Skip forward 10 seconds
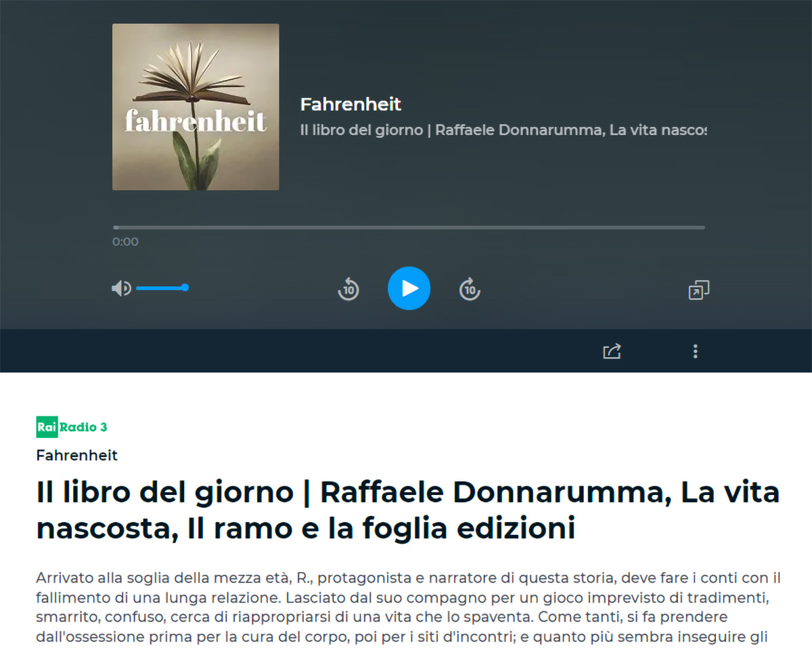 (x=470, y=289)
